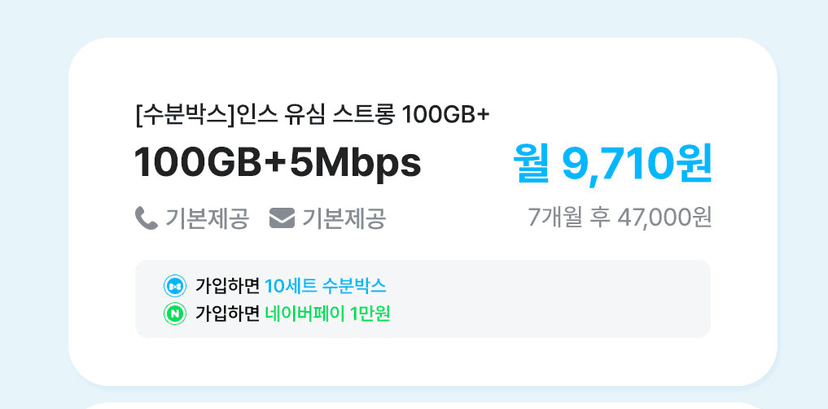Click the call 기본제공 label
This screenshot has width=828, height=409.
point(206,218)
